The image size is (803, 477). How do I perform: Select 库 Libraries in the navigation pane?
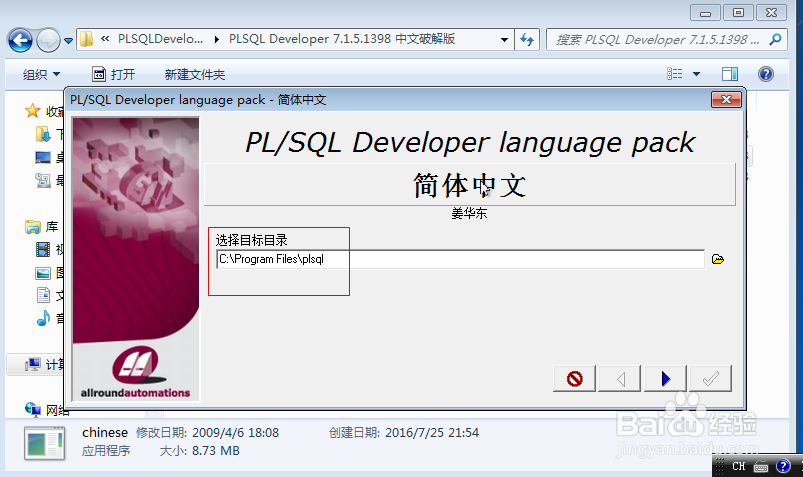(x=41, y=226)
